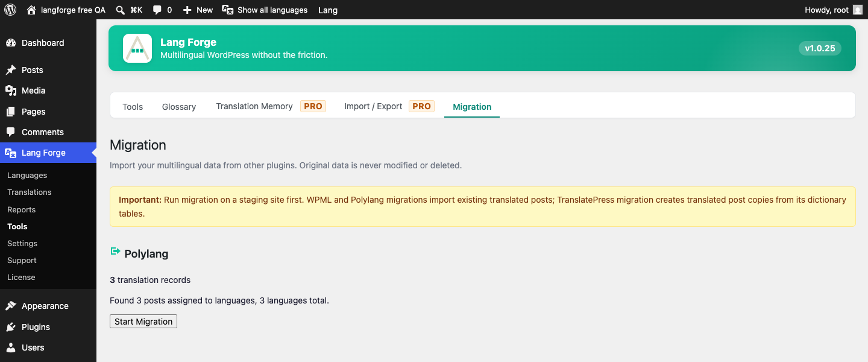868x362 pixels.
Task: Click the langforge free QA site name
Action: coord(73,10)
